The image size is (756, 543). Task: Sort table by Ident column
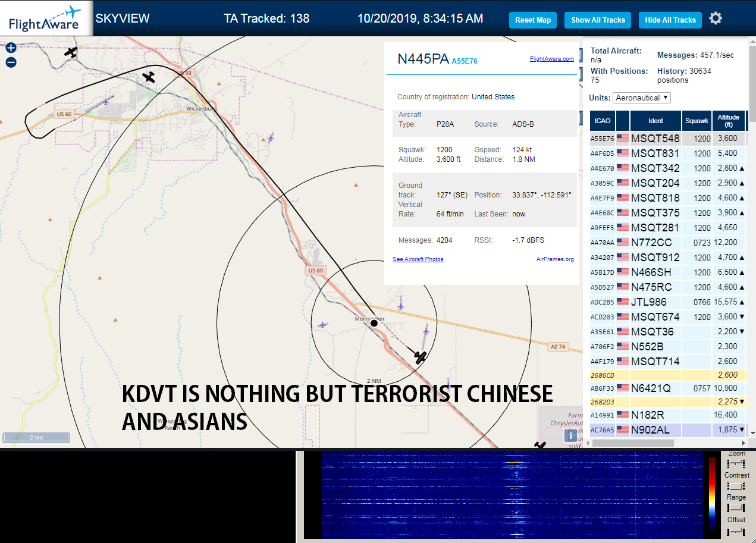(x=655, y=121)
